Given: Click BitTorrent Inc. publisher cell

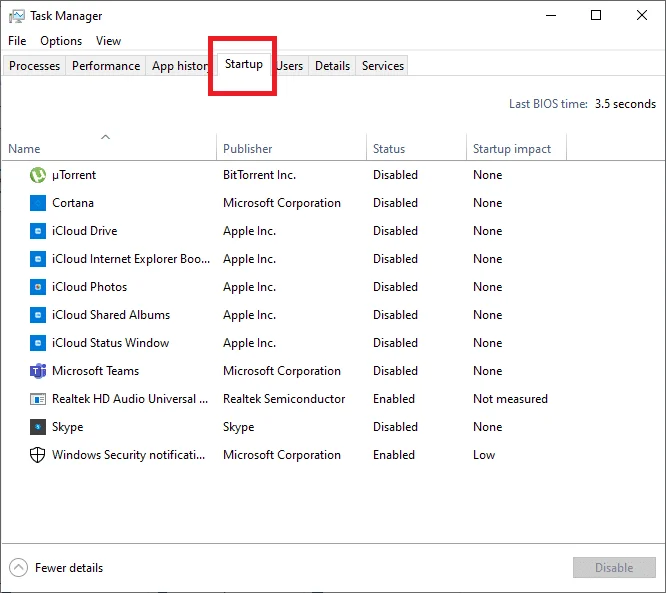Looking at the screenshot, I should pyautogui.click(x=260, y=175).
